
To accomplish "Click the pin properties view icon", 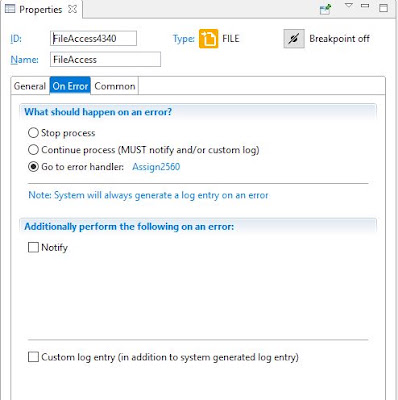I will (x=325, y=9).
